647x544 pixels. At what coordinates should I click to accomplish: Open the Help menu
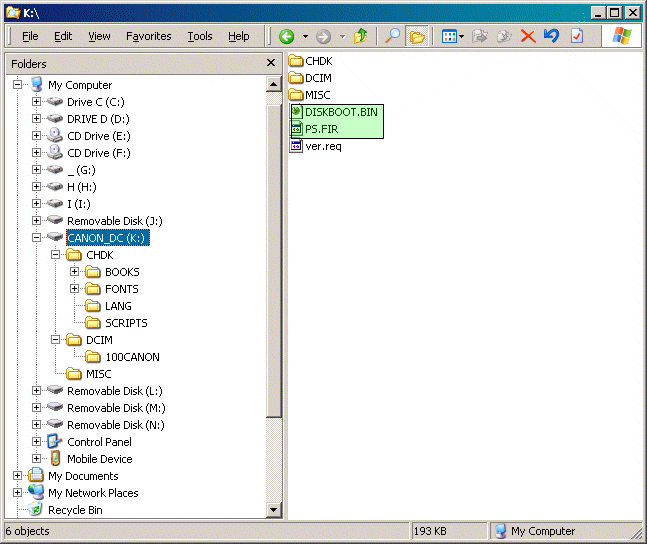[238, 36]
